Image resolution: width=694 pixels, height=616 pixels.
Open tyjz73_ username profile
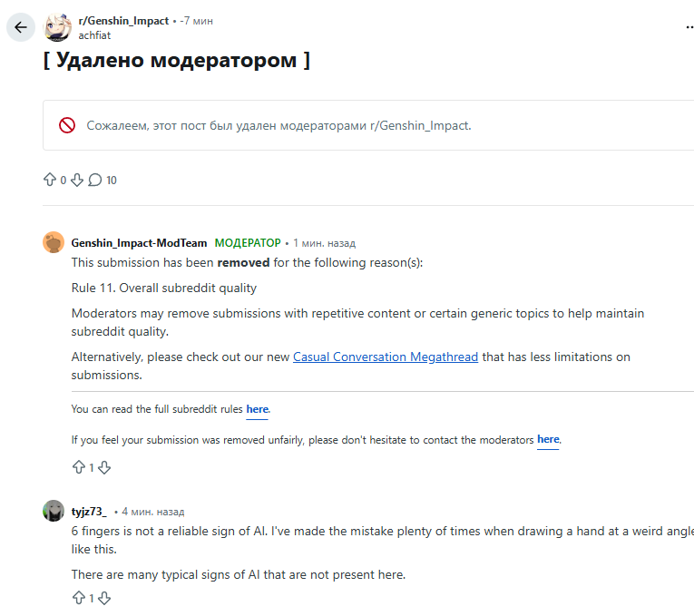[x=89, y=512]
